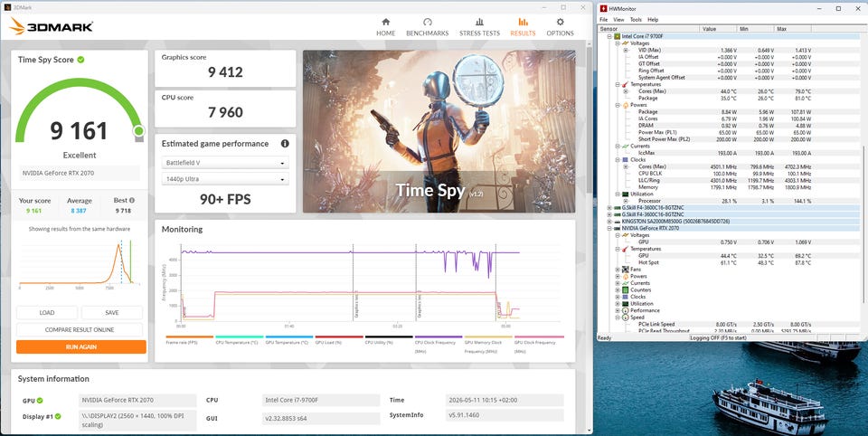Click the orange RUN AGAIN button

pyautogui.click(x=81, y=346)
